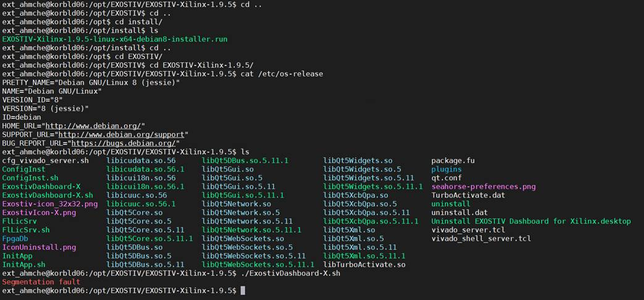Select the ConfigInst file name
This screenshot has height=300, width=644.
tap(24, 169)
